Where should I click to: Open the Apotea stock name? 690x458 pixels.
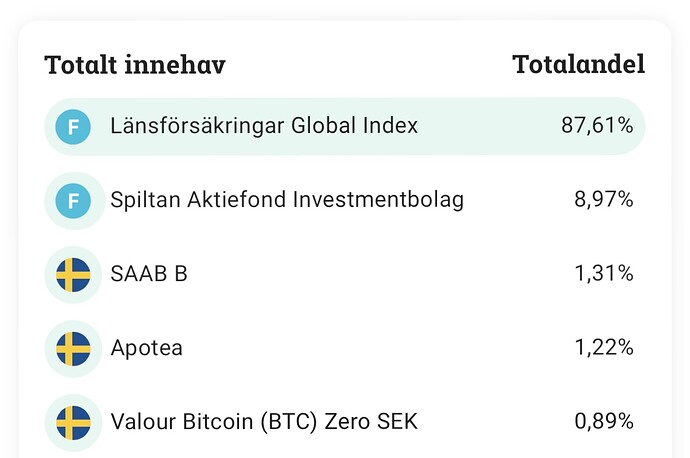(x=147, y=348)
